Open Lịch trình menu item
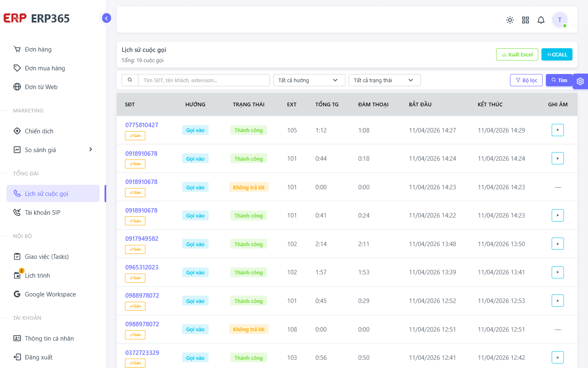Viewport: 588px width, 368px height. click(x=53, y=276)
